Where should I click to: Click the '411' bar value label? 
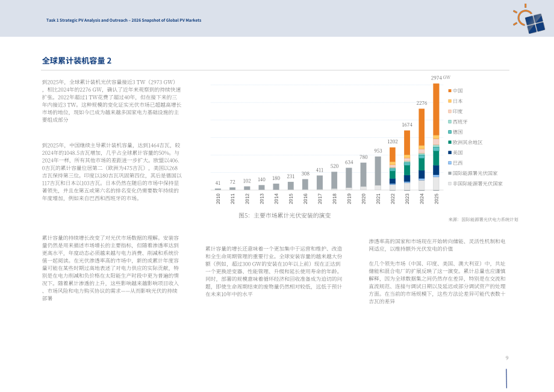pos(319,170)
